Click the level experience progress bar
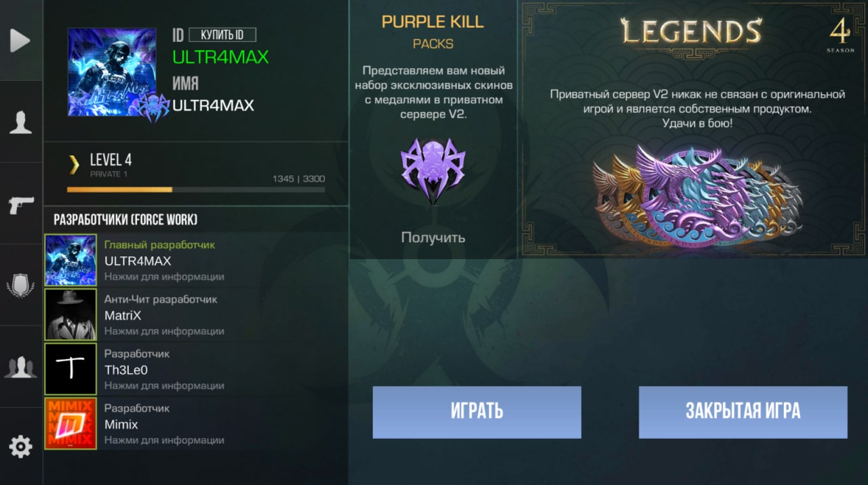The image size is (868, 485). click(196, 190)
